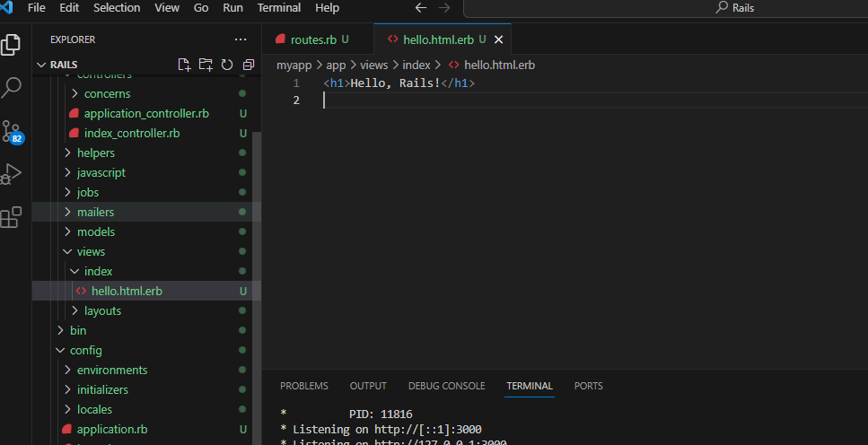Image resolution: width=868 pixels, height=445 pixels.
Task: Switch to the routes.rb editor tab
Action: pyautogui.click(x=319, y=39)
